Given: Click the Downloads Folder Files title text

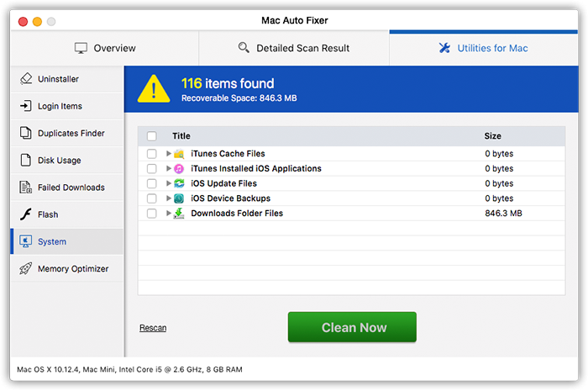Looking at the screenshot, I should [x=237, y=214].
